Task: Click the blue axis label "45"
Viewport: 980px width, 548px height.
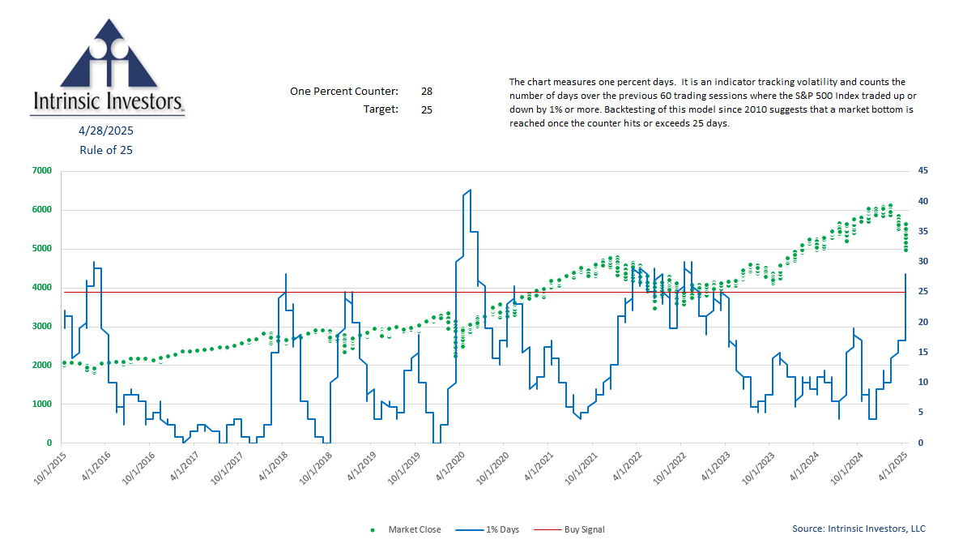Action: (923, 171)
